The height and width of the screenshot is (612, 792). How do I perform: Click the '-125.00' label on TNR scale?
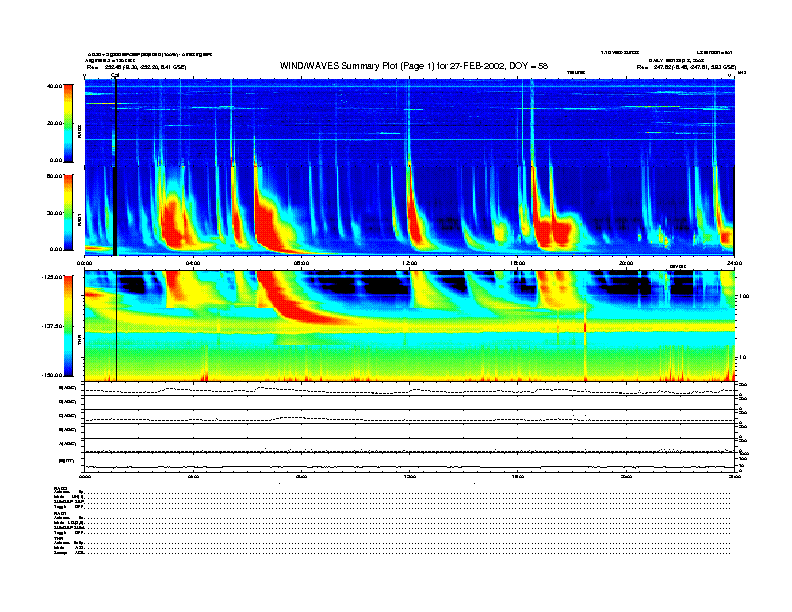52,277
